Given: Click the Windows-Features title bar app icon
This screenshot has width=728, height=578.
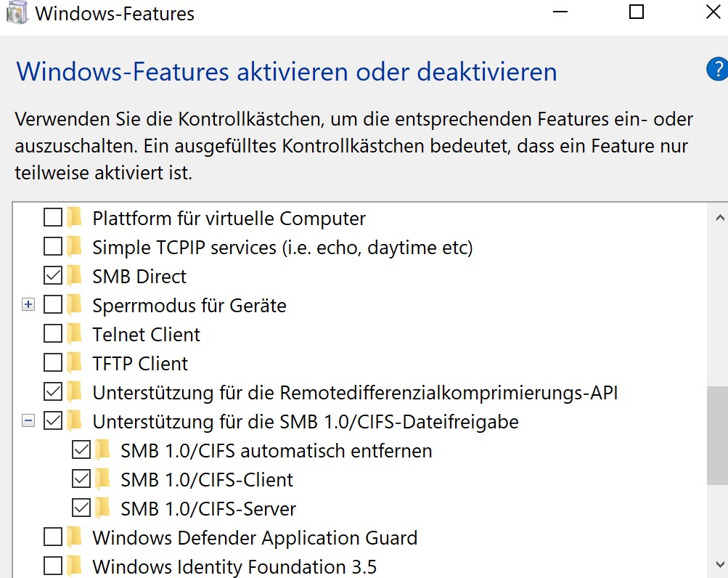Looking at the screenshot, I should [x=17, y=13].
